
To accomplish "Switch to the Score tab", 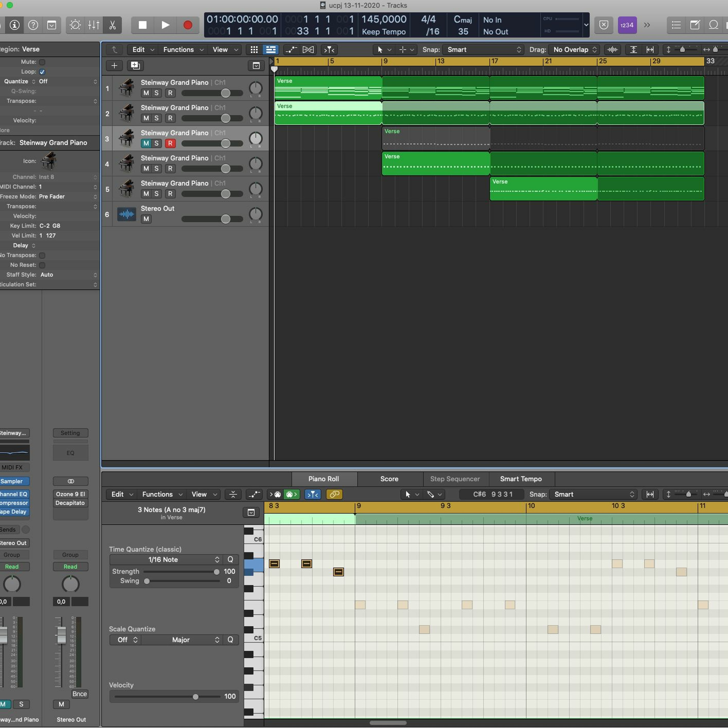I will 389,479.
